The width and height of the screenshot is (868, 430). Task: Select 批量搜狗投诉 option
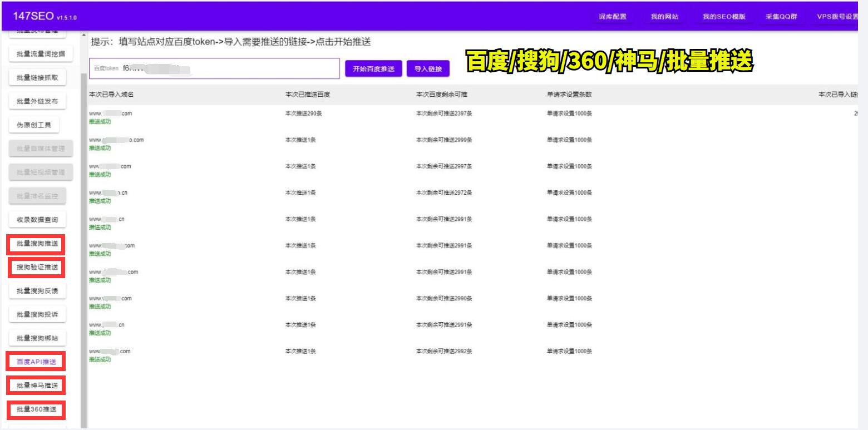click(37, 314)
